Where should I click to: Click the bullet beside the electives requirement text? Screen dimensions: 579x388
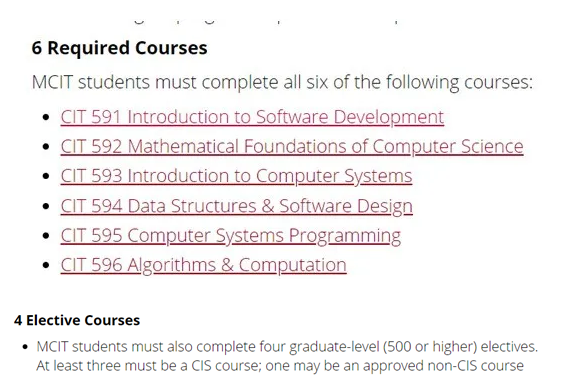[25, 347]
